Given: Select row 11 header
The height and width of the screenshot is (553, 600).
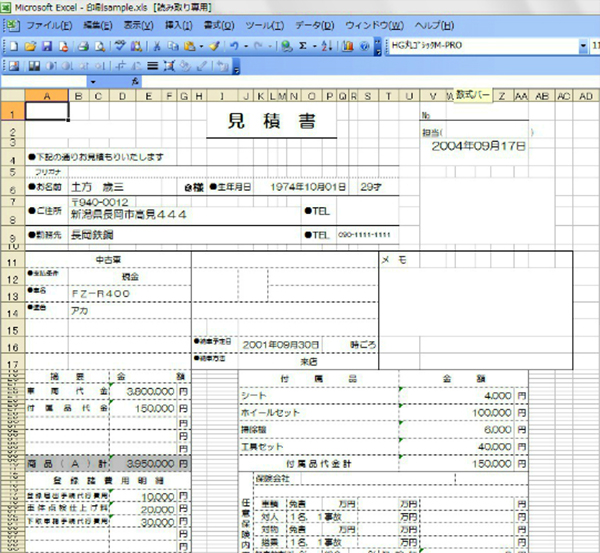Looking at the screenshot, I should pos(13,261).
